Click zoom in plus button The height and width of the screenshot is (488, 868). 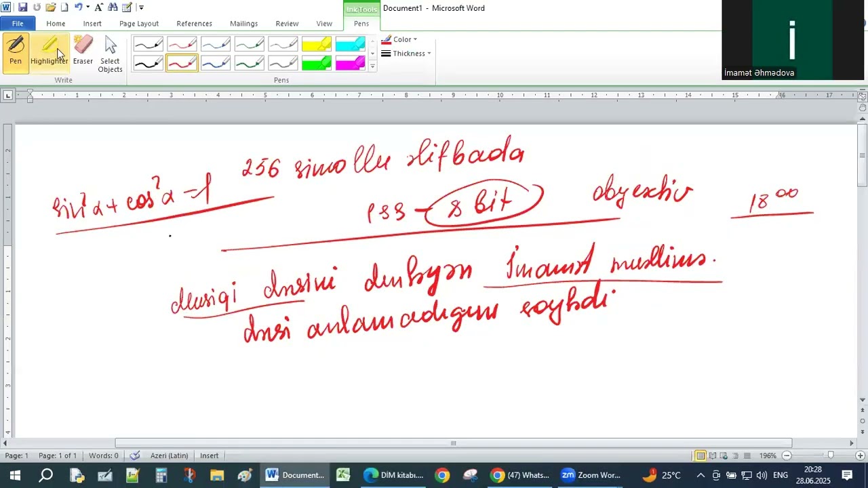[x=860, y=455]
